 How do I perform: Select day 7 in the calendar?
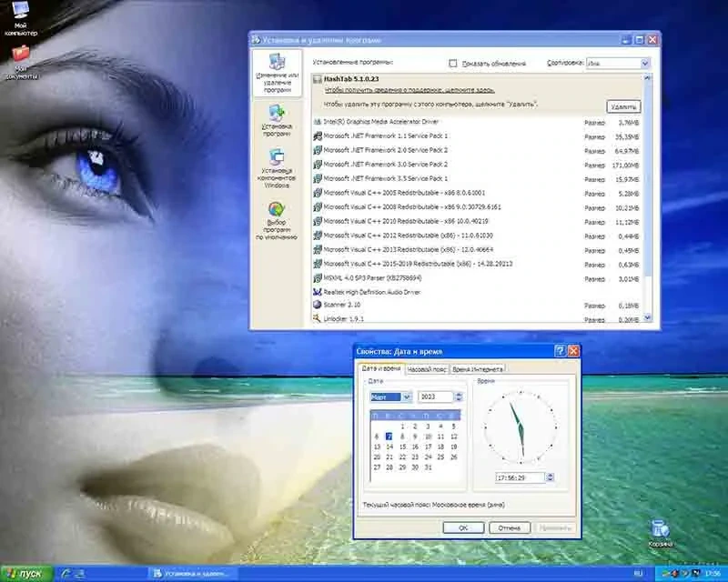point(389,436)
